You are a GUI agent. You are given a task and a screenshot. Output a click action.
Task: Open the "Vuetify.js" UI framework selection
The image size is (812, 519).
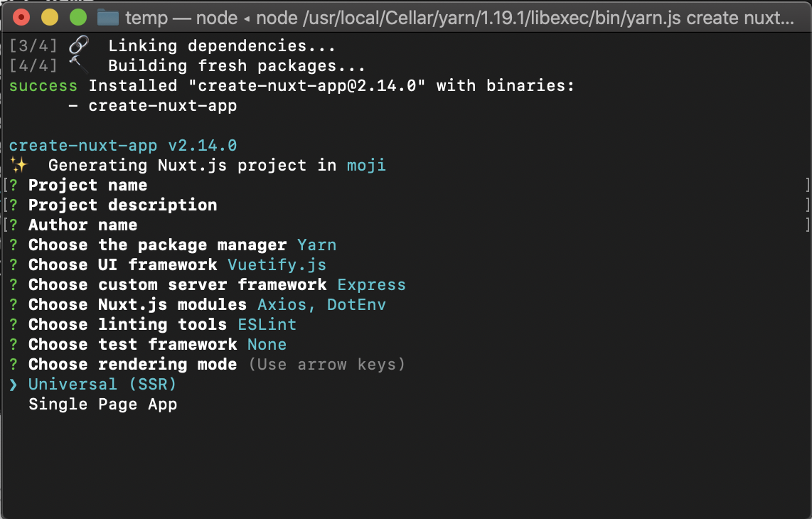click(277, 264)
